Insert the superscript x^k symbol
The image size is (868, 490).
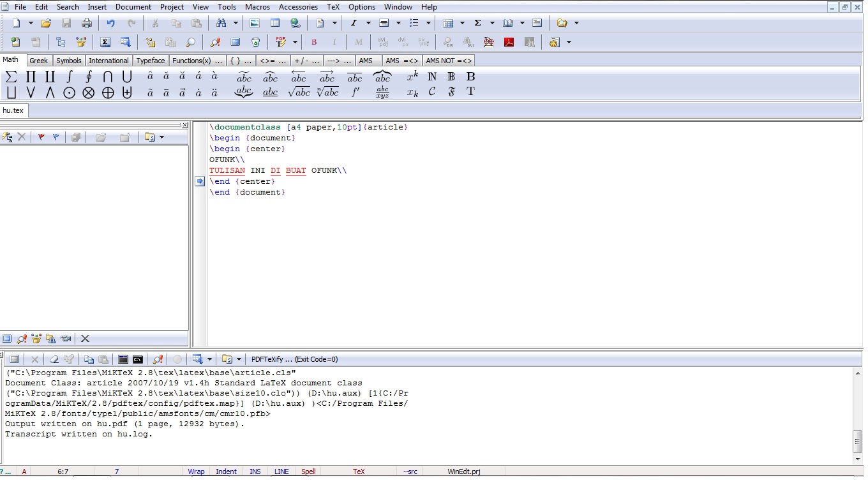point(413,77)
